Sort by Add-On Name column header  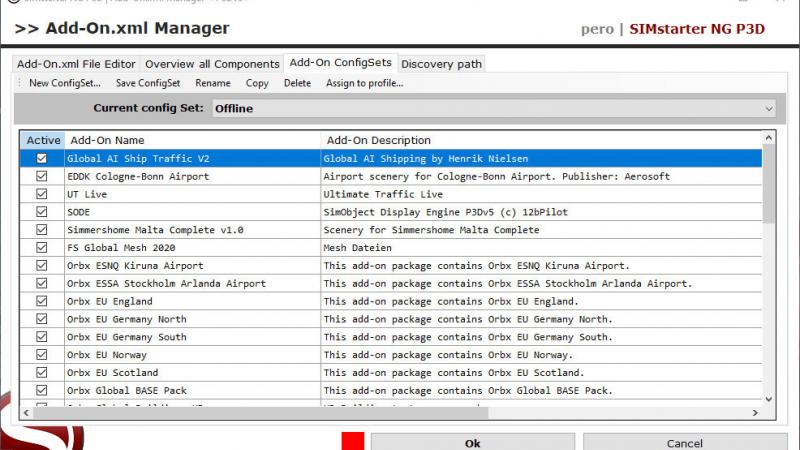pos(192,140)
